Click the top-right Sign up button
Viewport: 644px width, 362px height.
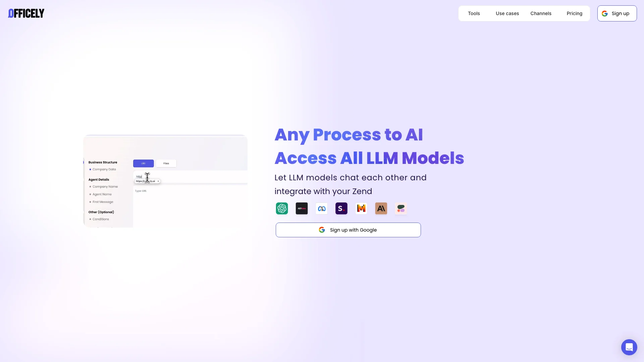click(617, 13)
